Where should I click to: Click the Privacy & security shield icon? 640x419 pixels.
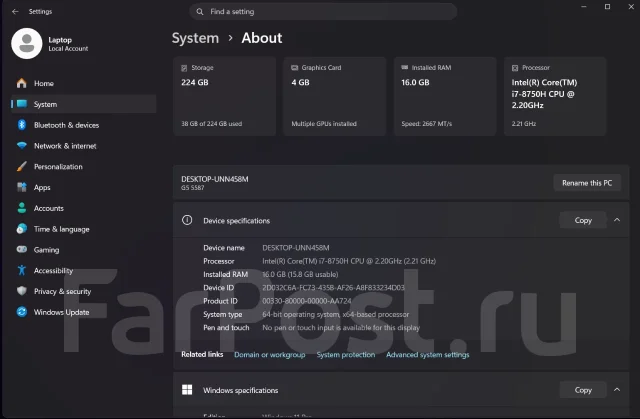[x=22, y=291]
